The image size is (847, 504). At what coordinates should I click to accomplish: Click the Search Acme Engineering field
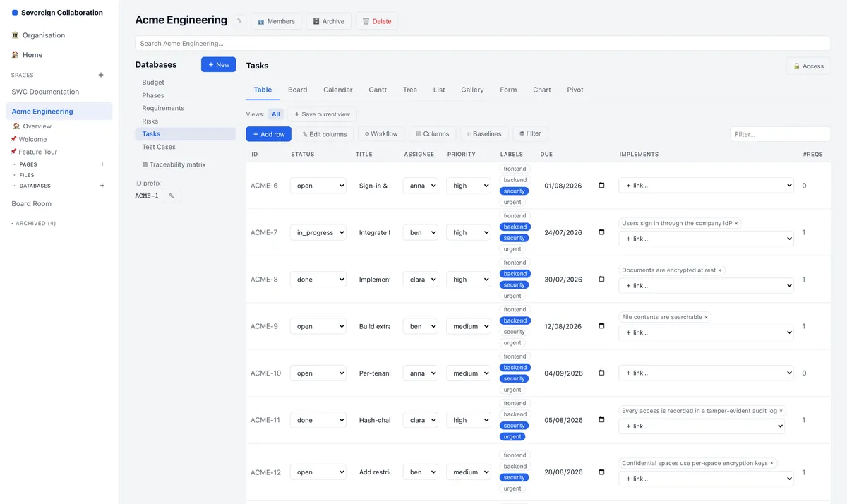[x=483, y=44]
